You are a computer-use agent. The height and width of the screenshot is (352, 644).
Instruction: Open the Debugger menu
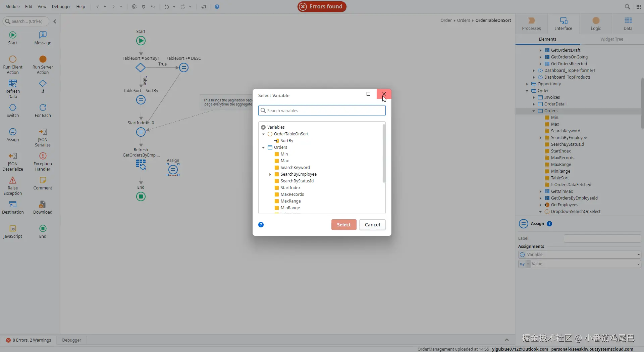pos(61,7)
